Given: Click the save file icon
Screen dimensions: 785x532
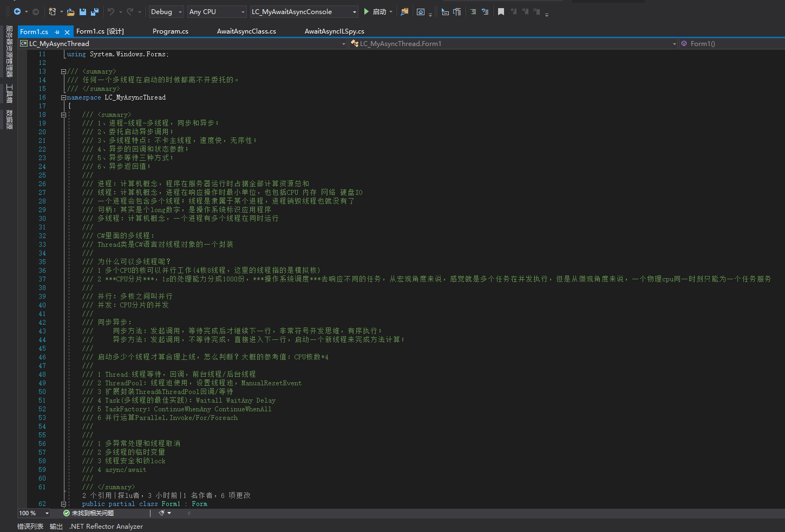Looking at the screenshot, I should tap(83, 11).
